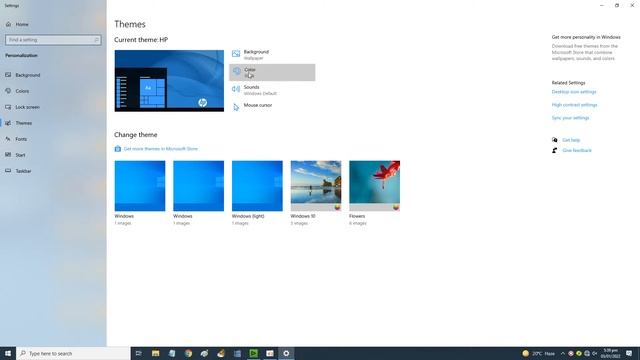Open Desktop icon settings link

(574, 92)
